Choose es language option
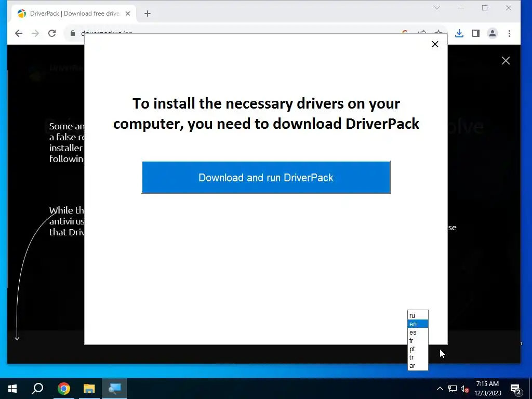 point(418,332)
